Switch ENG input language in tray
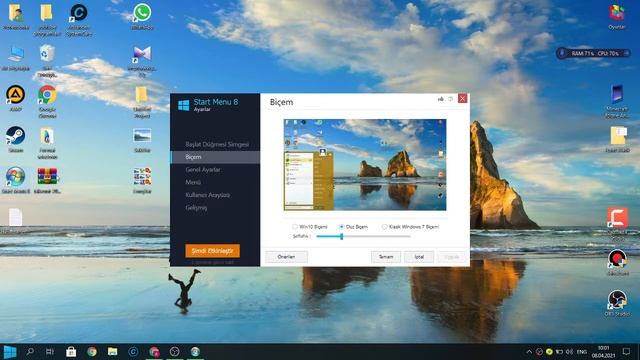 [x=582, y=352]
